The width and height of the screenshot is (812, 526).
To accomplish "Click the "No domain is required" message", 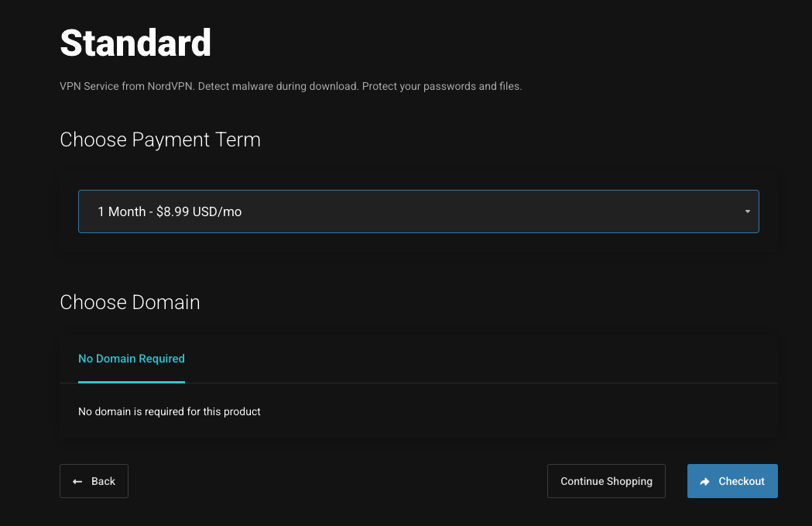I will click(x=170, y=411).
